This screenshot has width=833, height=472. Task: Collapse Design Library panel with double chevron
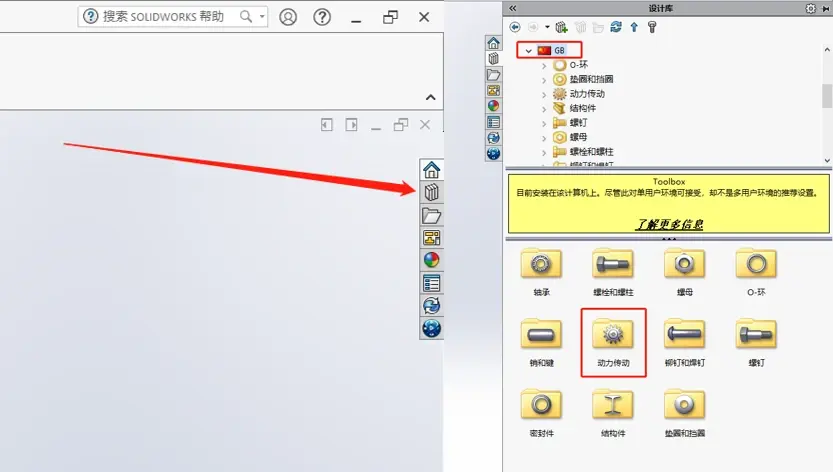[513, 8]
